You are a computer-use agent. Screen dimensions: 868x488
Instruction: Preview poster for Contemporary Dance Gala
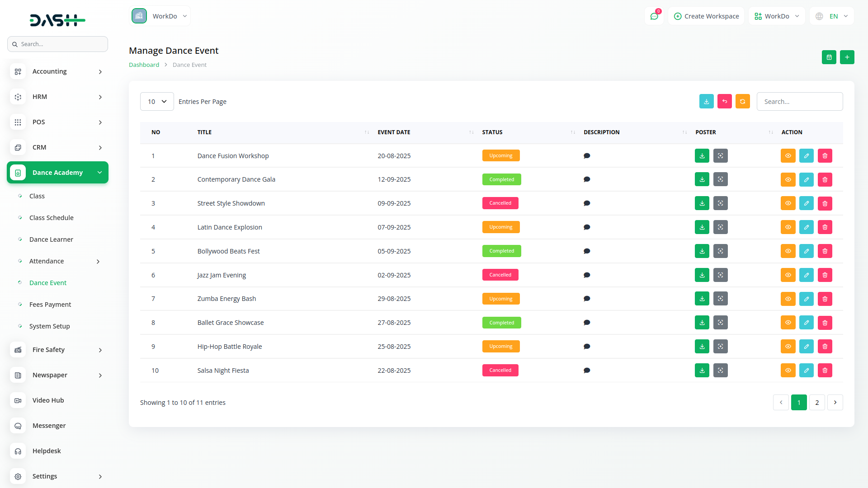coord(720,179)
